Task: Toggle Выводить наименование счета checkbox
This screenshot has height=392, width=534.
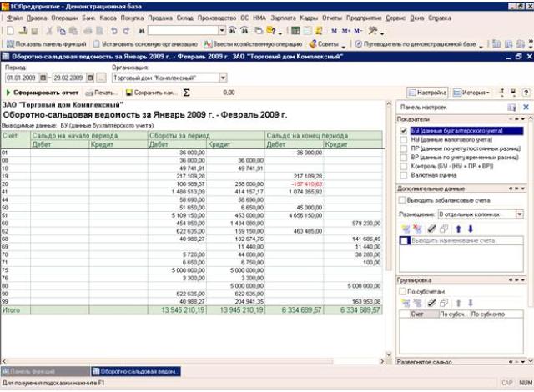Action: pyautogui.click(x=405, y=240)
